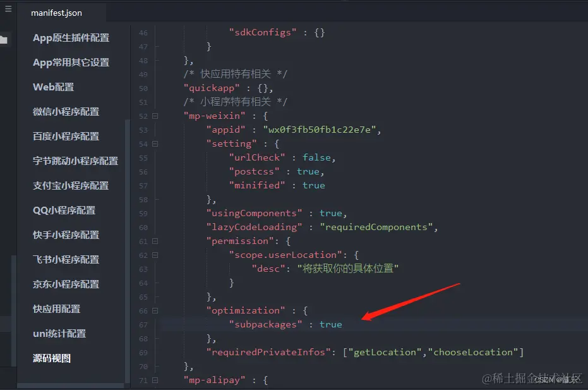Click the "sdkConfigs" key on line 46

click(263, 33)
